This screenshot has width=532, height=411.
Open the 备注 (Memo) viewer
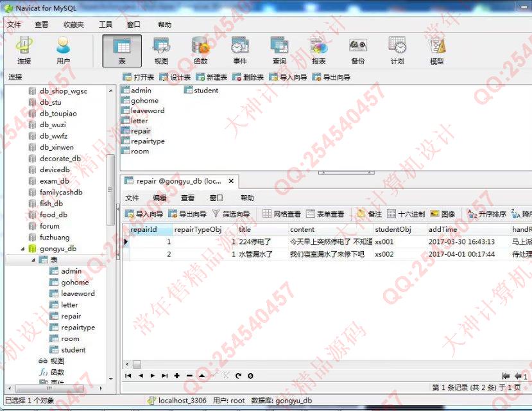coord(370,214)
